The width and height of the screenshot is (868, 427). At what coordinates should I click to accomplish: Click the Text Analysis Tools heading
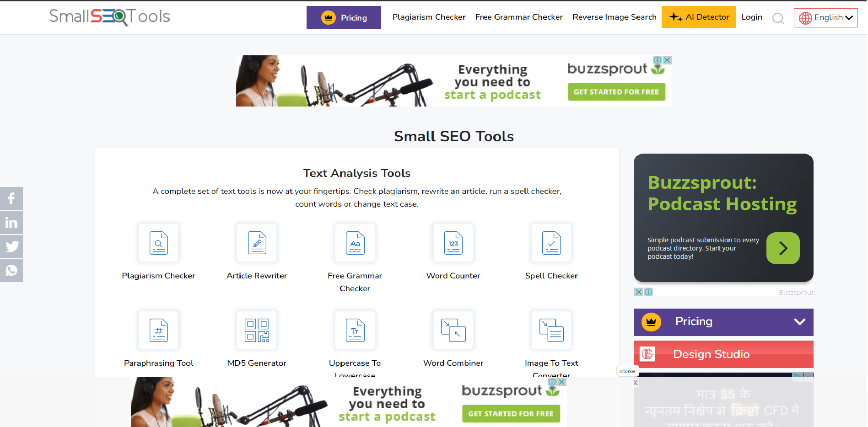357,173
